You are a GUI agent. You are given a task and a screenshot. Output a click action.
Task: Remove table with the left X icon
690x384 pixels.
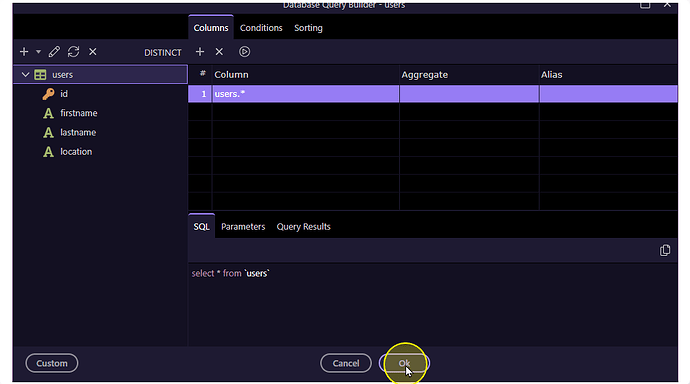tap(93, 52)
